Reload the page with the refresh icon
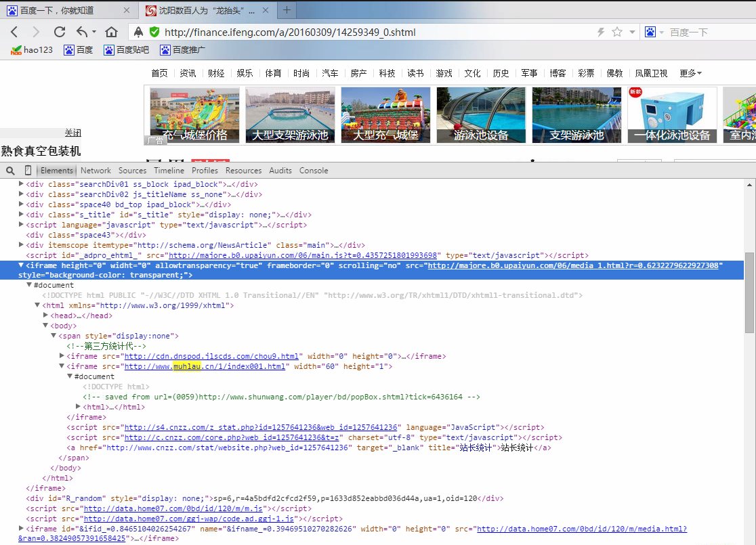Image resolution: width=756 pixels, height=545 pixels. coord(59,32)
